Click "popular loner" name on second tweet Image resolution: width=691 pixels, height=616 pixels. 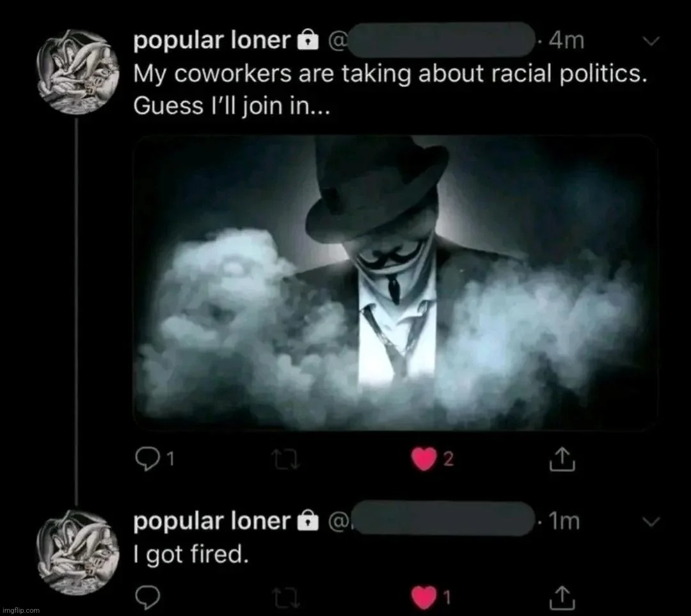211,522
